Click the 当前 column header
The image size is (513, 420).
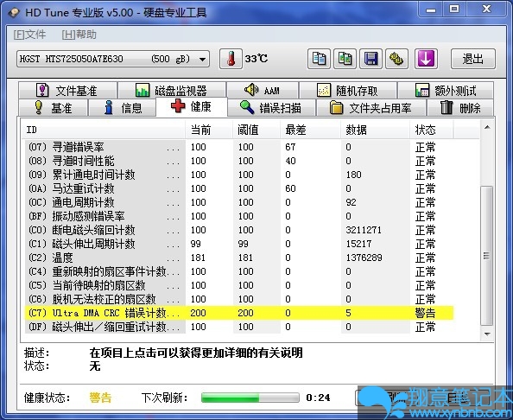pyautogui.click(x=209, y=130)
